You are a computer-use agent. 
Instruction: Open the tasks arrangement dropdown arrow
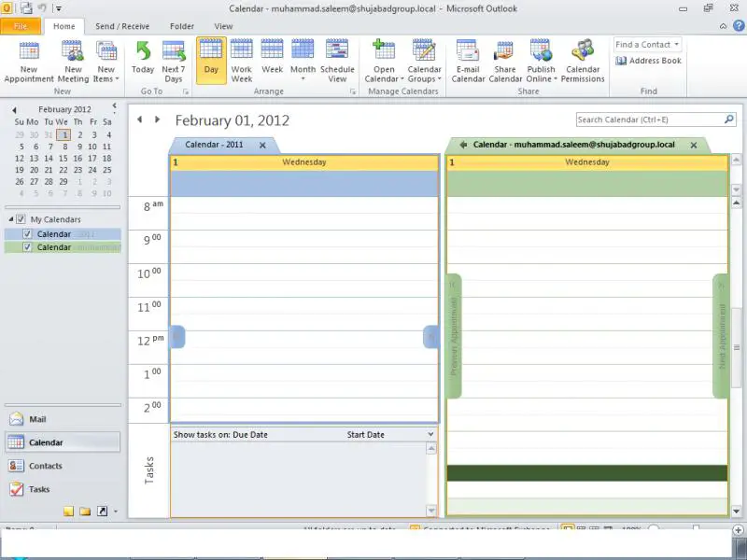[x=430, y=434]
